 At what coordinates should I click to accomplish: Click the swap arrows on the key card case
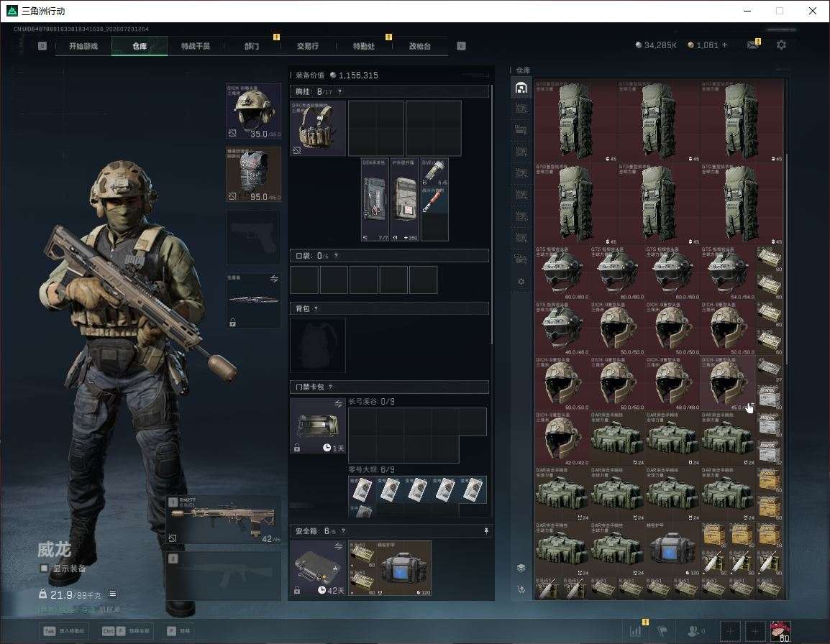coord(338,404)
